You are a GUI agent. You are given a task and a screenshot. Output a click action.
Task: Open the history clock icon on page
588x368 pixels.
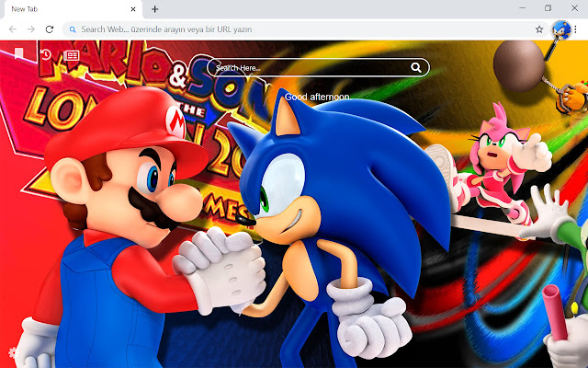click(x=45, y=55)
